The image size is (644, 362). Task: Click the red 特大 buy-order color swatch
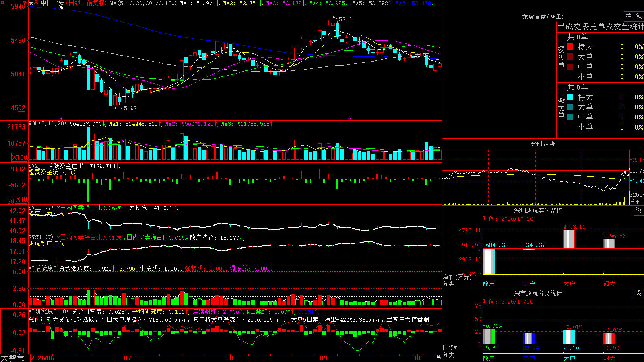570,47
